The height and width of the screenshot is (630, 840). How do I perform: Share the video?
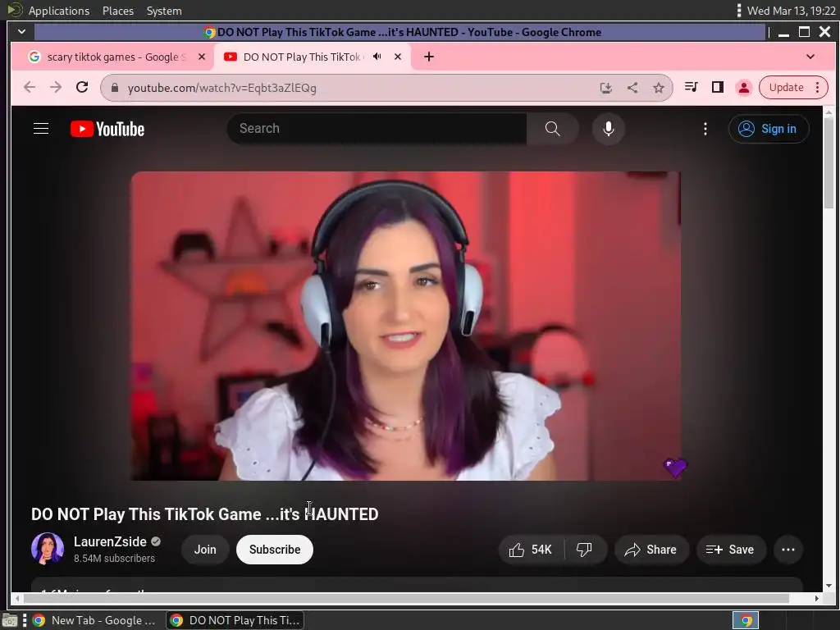point(651,550)
